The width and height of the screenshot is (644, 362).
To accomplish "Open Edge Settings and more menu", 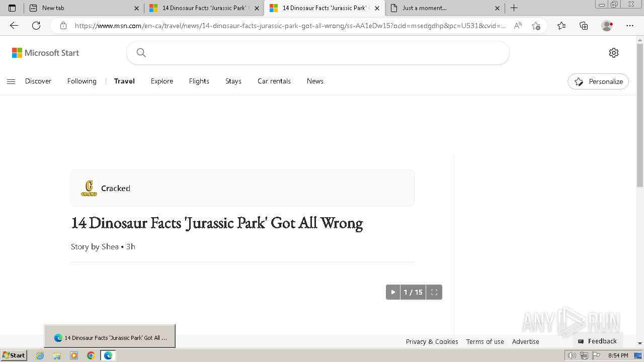I will pos(630,26).
